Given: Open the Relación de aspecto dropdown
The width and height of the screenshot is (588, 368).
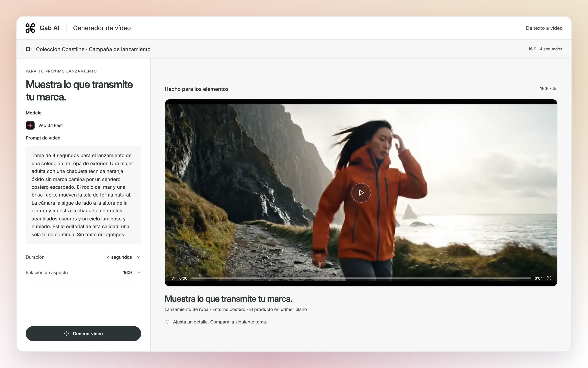Looking at the screenshot, I should point(83,273).
